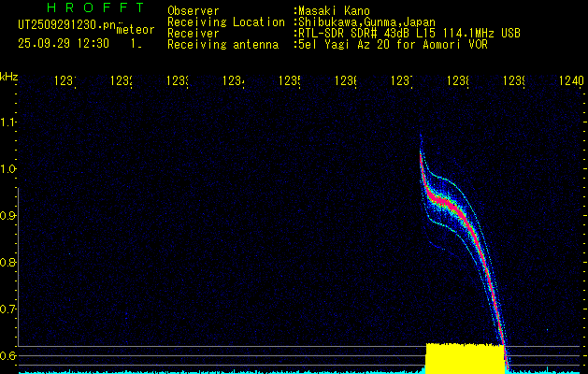Select the 1.1 kHz frequency tick
588x374 pixels.
pos(9,122)
